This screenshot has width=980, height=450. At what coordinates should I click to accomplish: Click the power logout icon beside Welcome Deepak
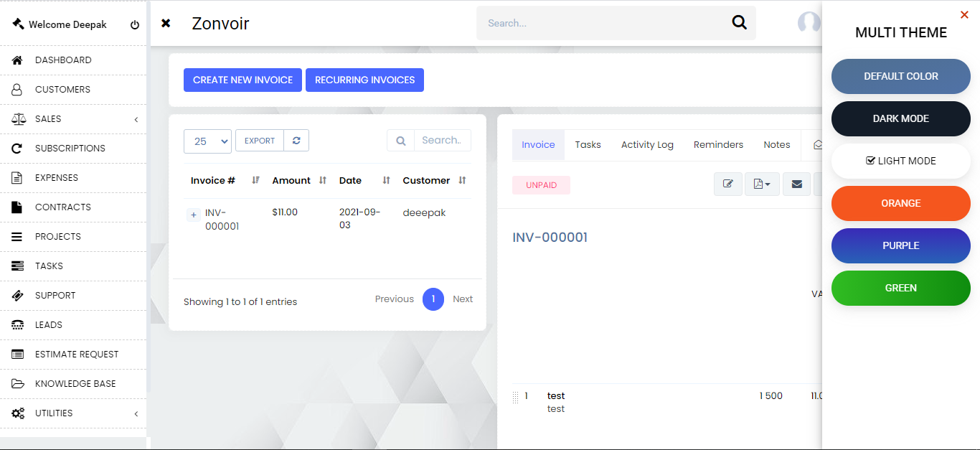135,25
